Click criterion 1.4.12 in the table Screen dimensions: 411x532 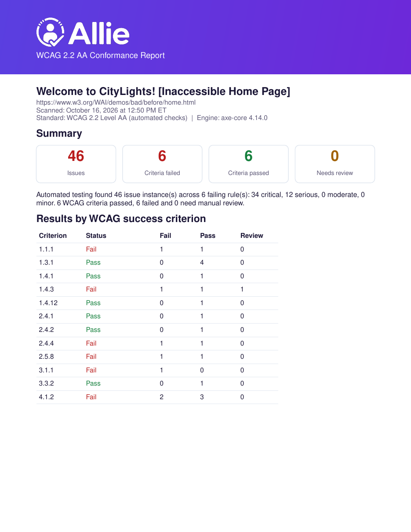pyautogui.click(x=48, y=303)
